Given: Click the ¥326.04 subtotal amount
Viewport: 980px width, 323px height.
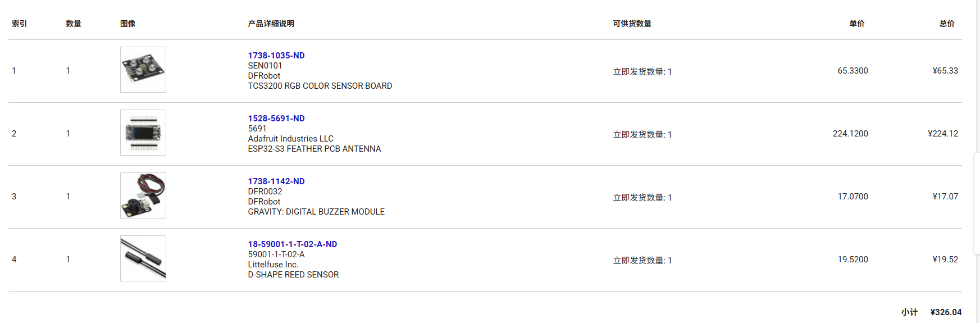Looking at the screenshot, I should click(946, 312).
